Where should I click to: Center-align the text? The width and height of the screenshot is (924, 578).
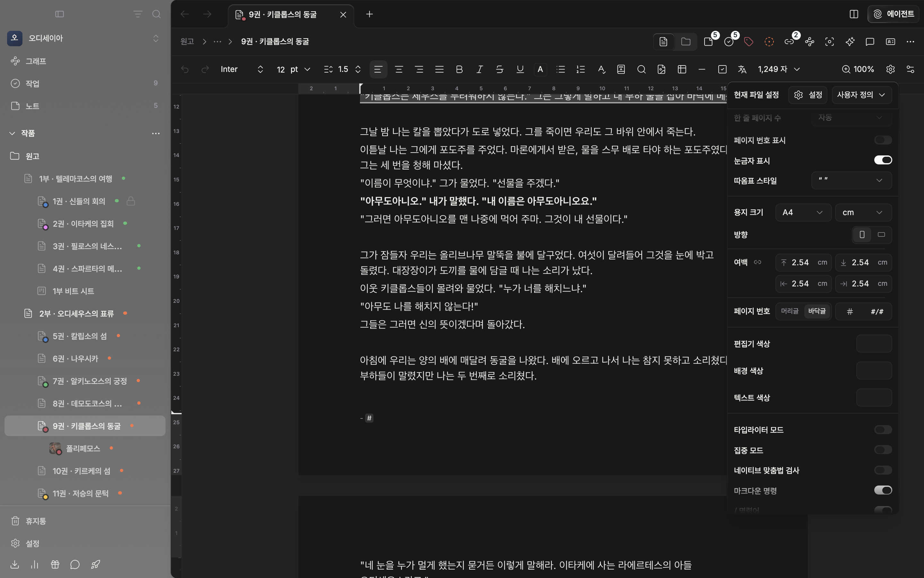(398, 69)
